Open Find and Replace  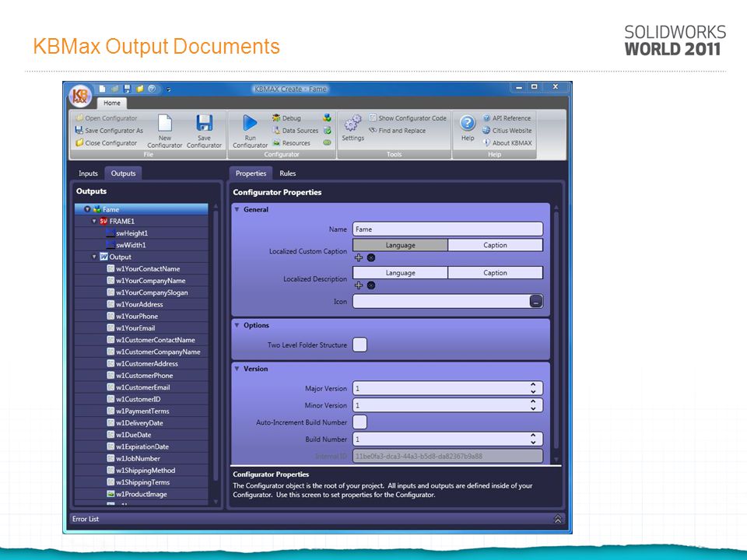pos(398,131)
